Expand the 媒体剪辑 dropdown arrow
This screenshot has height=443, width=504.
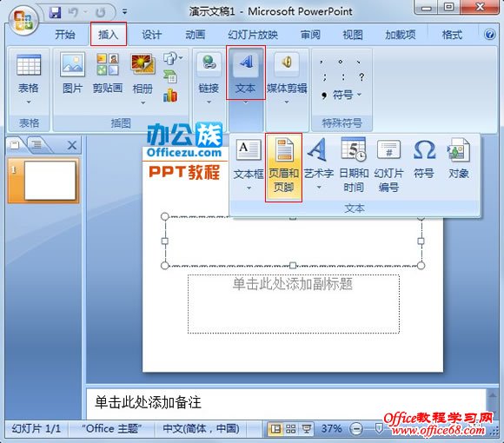[x=287, y=102]
